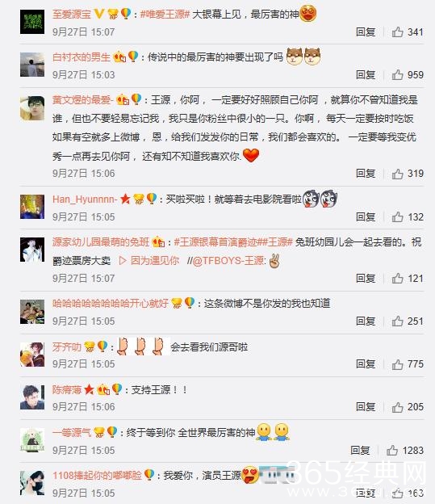
Task: Click the play icon before 因为遇见你
Action: click(123, 260)
